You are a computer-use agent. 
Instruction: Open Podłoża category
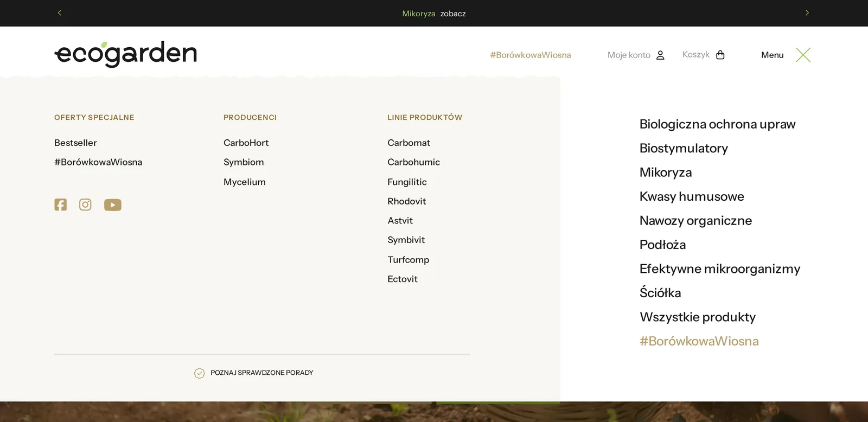point(662,245)
